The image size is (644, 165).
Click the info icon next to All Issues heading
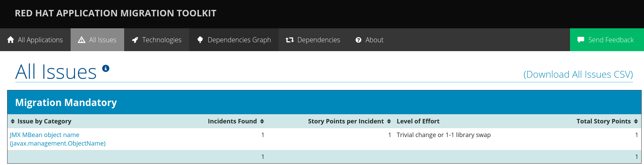(x=106, y=68)
